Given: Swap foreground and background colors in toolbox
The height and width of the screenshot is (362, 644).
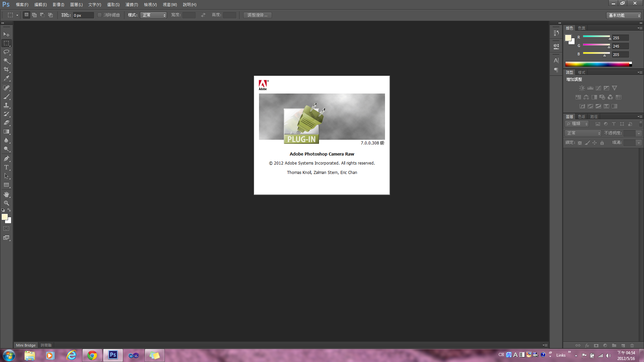Looking at the screenshot, I should (x=9, y=210).
